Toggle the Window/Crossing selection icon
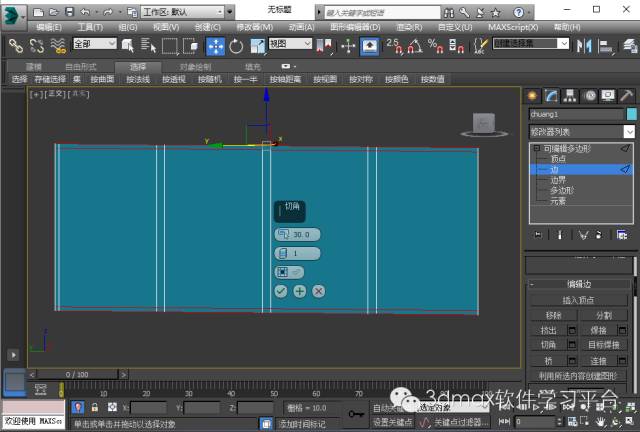 [x=191, y=46]
